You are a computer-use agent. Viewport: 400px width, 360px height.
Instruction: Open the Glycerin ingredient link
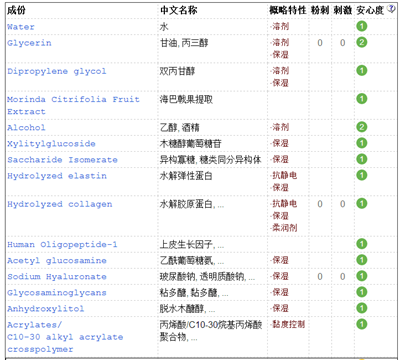coord(29,43)
